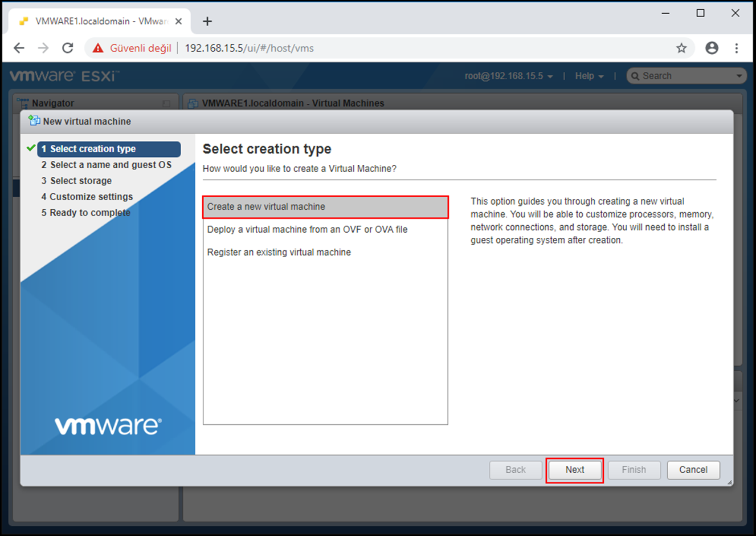Cancel the New virtual machine wizard
756x536 pixels.
click(693, 470)
